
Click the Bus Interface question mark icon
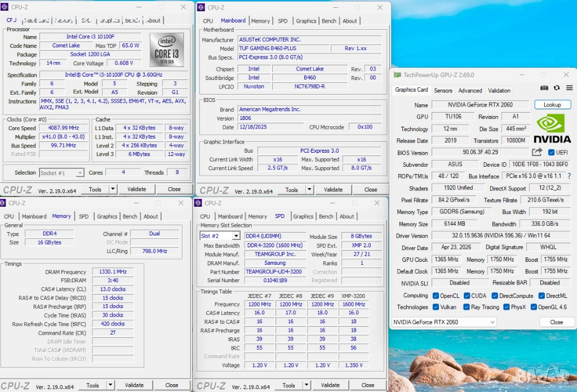coord(569,176)
